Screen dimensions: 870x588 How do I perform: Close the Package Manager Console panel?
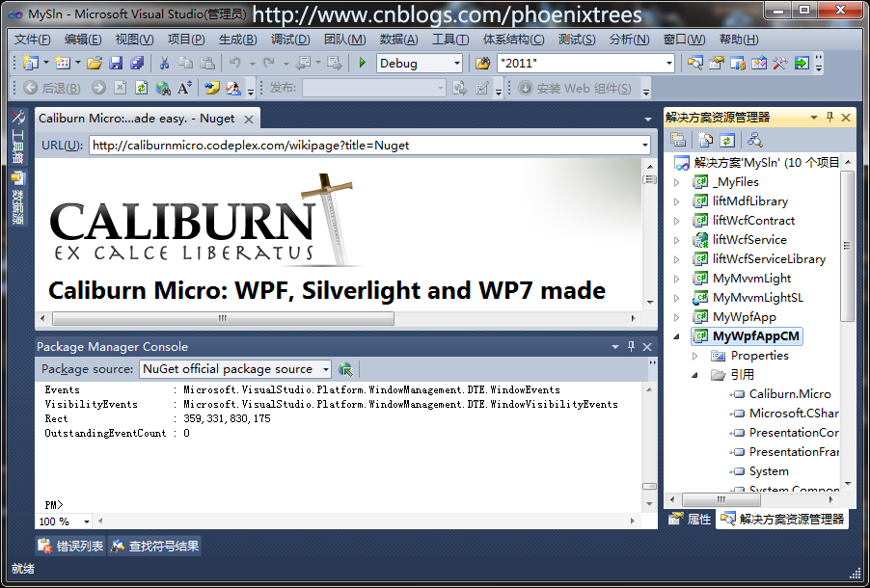click(x=647, y=347)
